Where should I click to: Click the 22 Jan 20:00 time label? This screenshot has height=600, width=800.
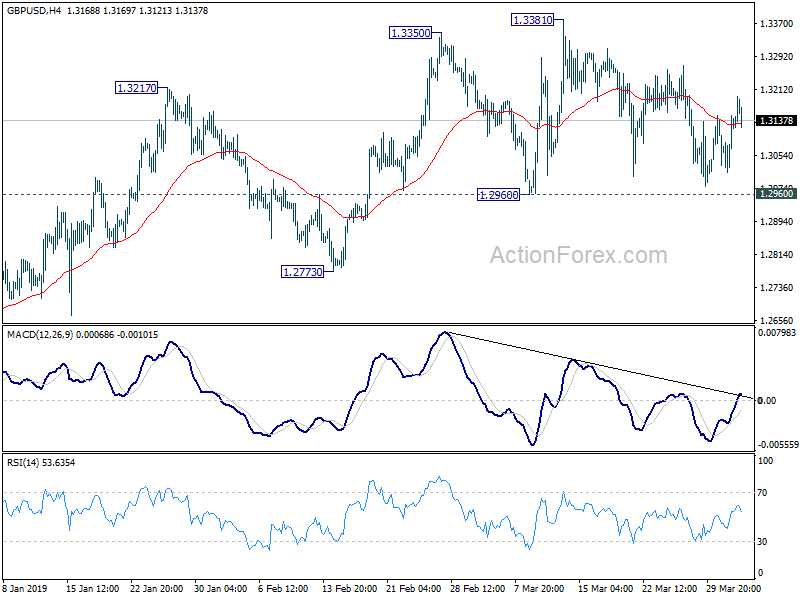tap(157, 588)
